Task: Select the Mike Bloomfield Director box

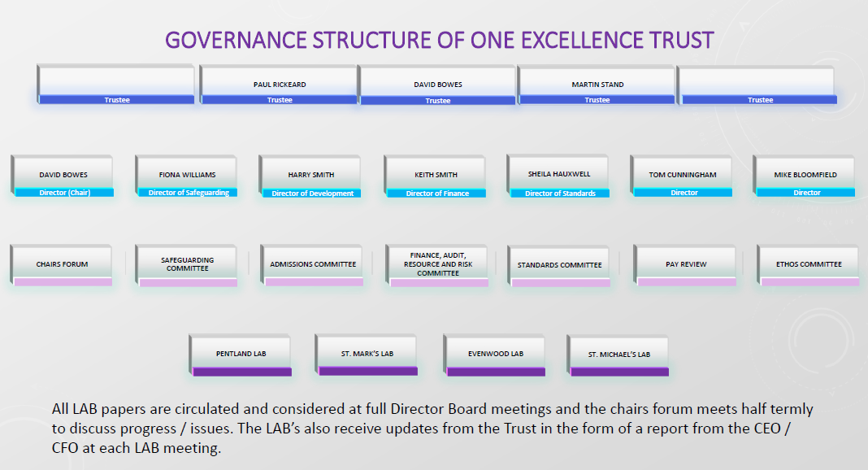Action: [807, 176]
